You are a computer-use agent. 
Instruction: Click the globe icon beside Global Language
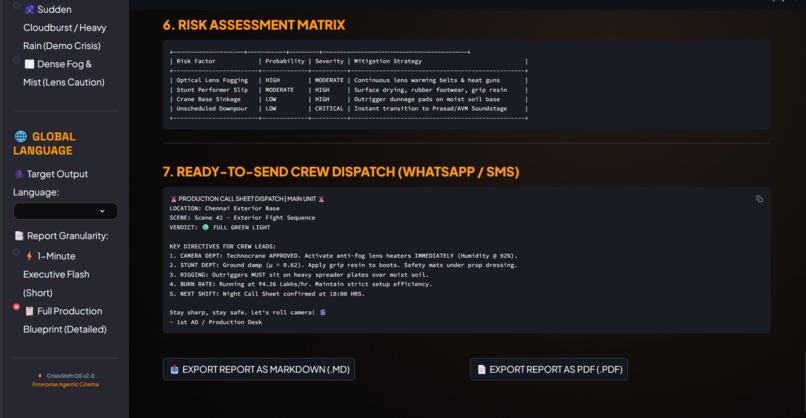[21, 136]
